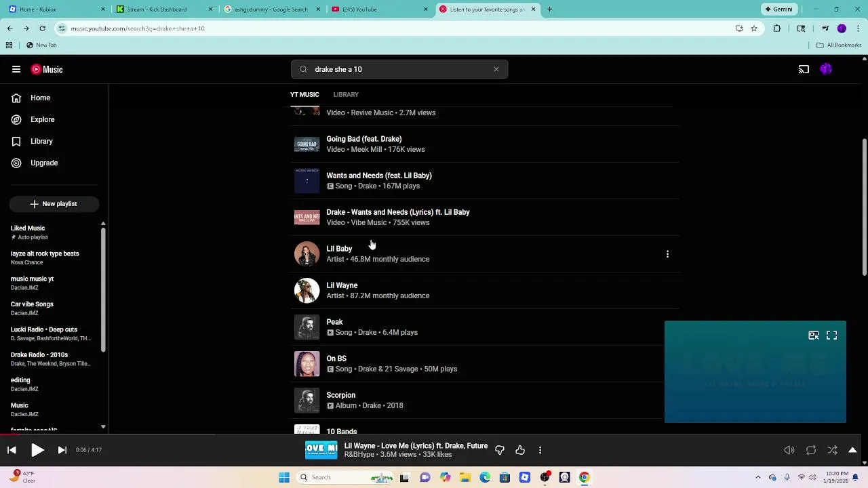Click the On BS album art thumbnail
Screen dimensions: 868x488
(307, 363)
